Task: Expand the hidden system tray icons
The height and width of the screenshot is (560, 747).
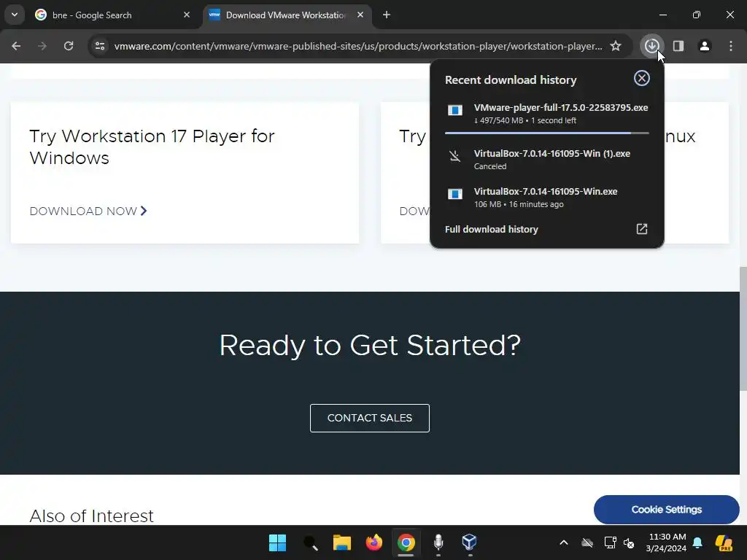Action: [x=564, y=542]
